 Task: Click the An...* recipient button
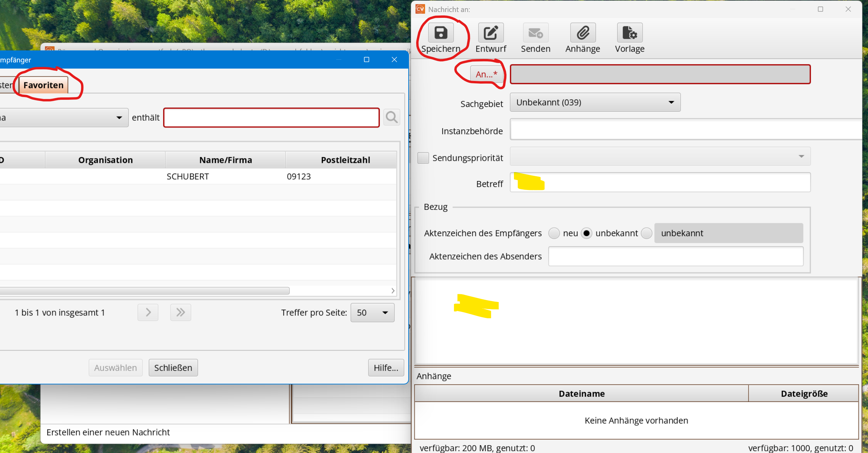pos(486,74)
